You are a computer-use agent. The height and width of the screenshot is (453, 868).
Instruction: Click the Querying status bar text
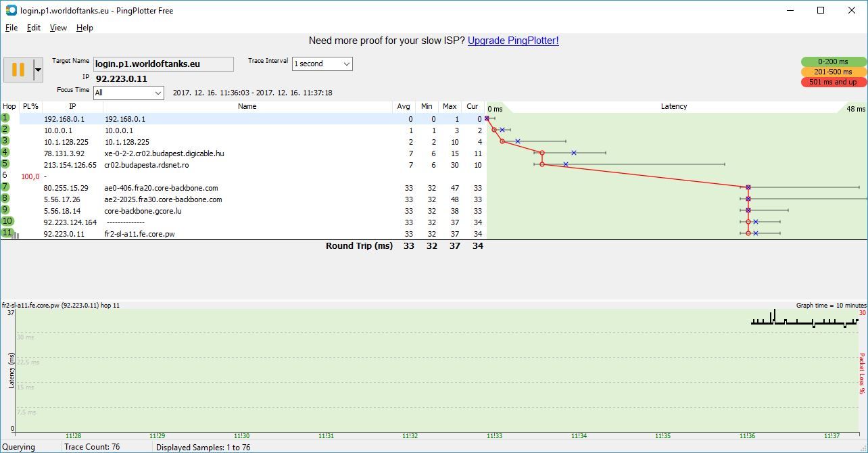[x=18, y=447]
